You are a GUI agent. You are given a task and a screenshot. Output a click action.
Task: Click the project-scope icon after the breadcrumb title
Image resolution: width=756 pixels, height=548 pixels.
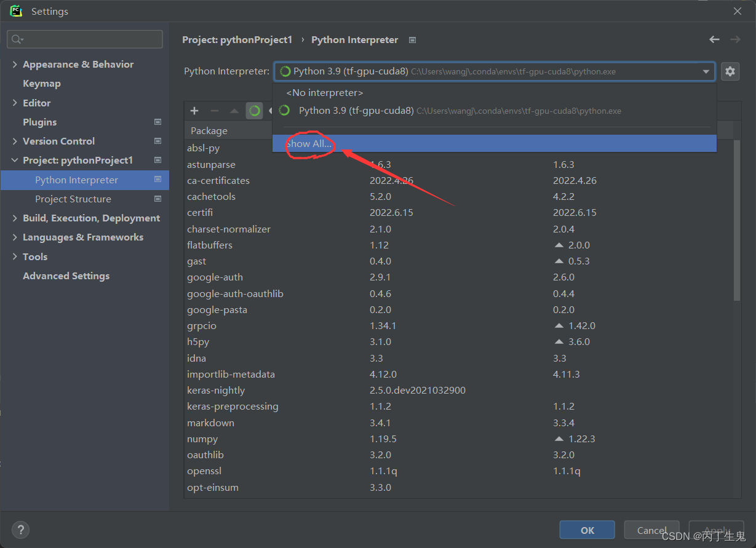412,40
